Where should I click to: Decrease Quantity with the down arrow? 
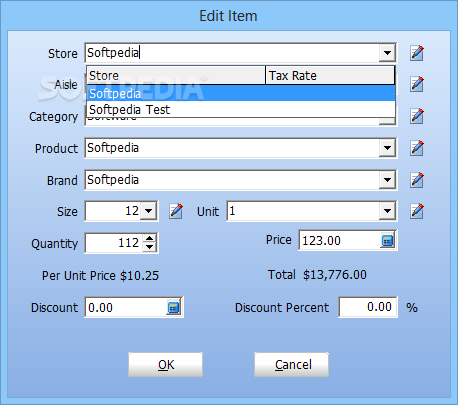[x=150, y=247]
